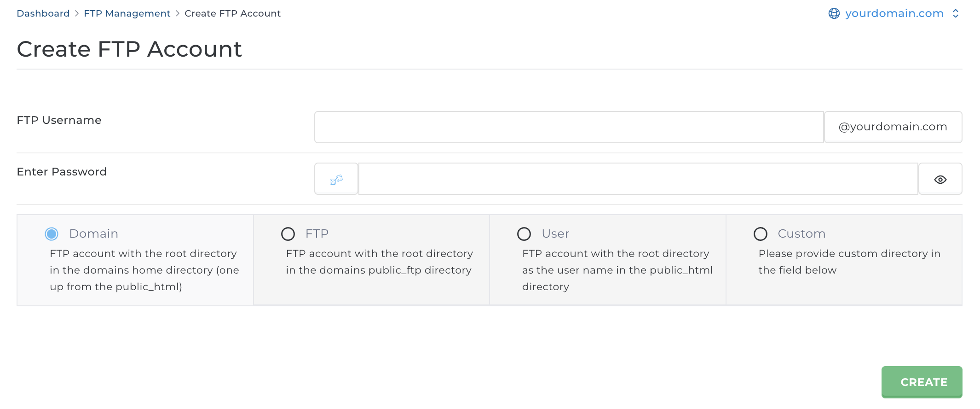
Task: Generate a random password with dice icon
Action: 336,179
